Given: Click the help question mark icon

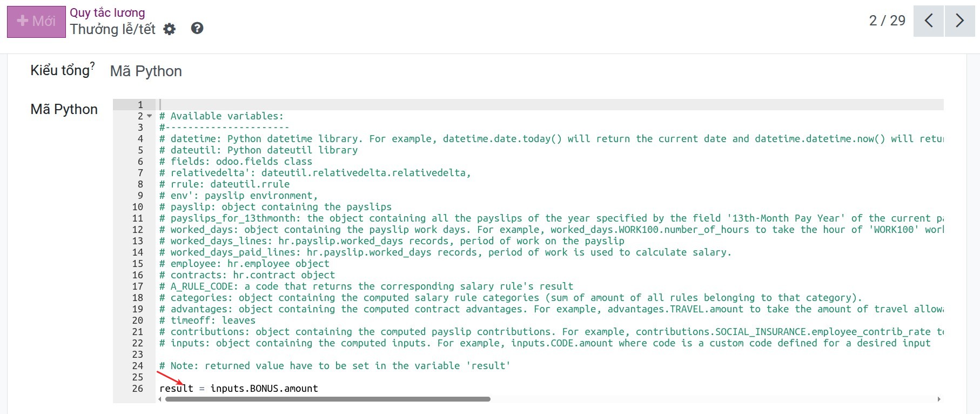Looking at the screenshot, I should [x=197, y=29].
